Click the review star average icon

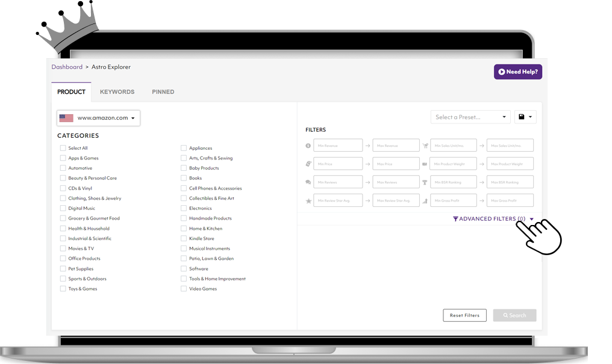[308, 201]
